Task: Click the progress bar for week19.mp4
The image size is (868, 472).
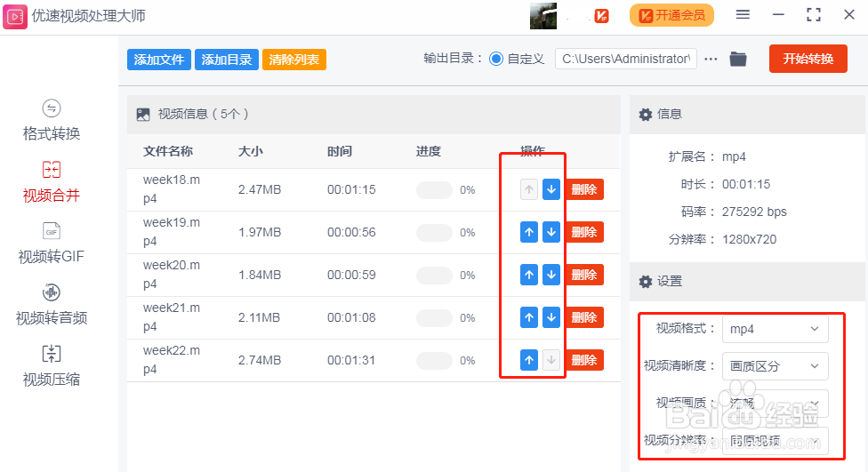Action: 435,233
